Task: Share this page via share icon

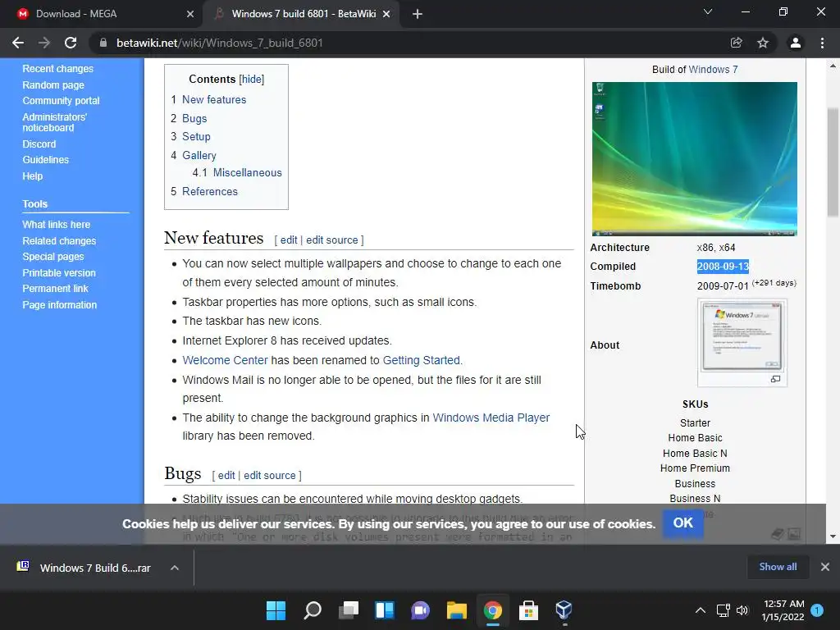Action: (737, 43)
